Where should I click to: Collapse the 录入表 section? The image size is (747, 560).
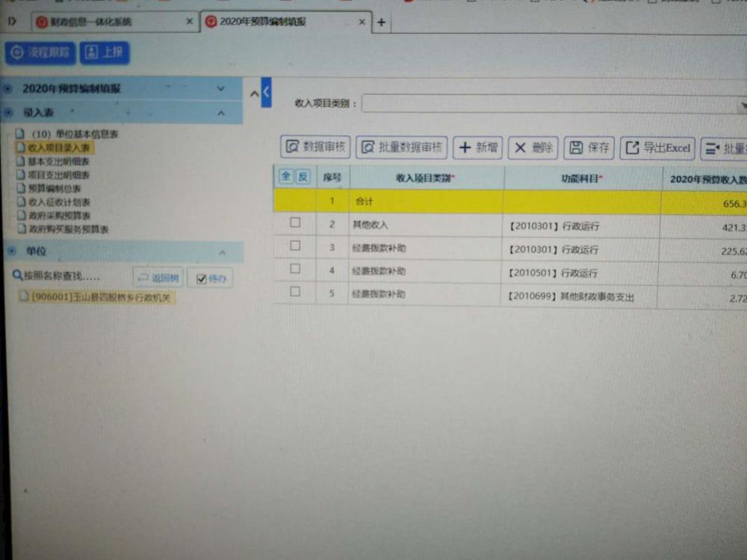[221, 113]
